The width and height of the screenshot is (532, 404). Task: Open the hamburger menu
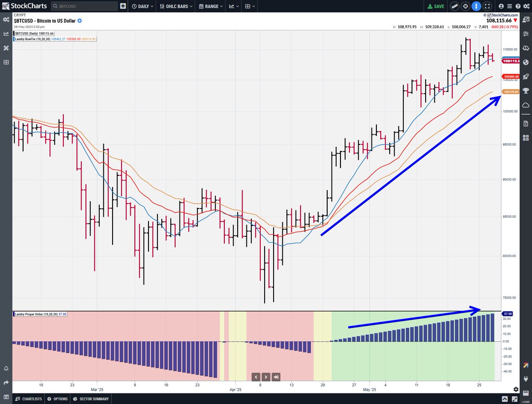(509, 6)
